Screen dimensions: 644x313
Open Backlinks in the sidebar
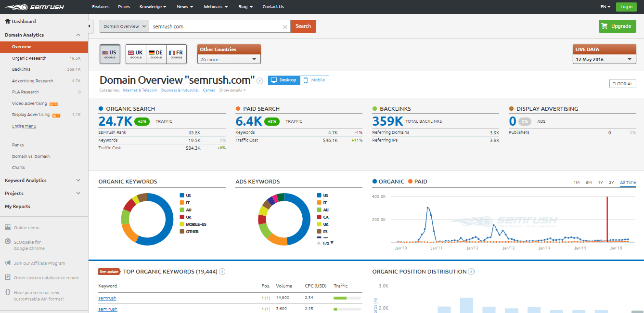click(21, 69)
